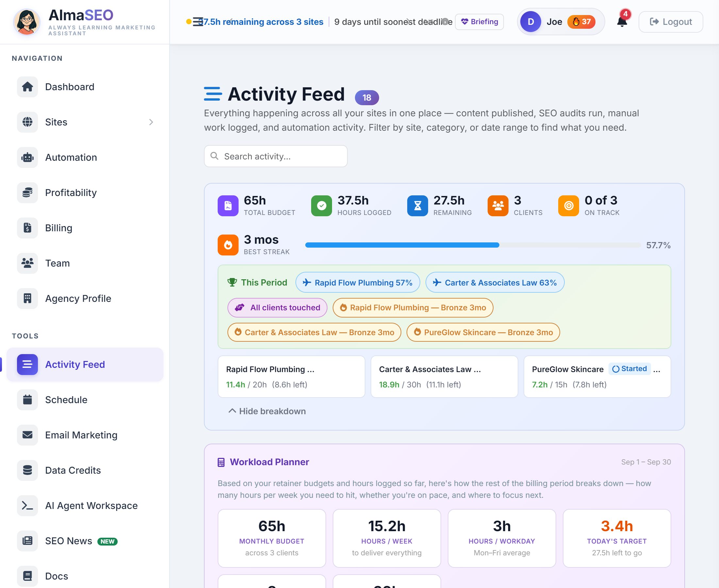Select the Carter & Associates Law 63% chip
Screen dimensions: 719x588
click(x=495, y=283)
